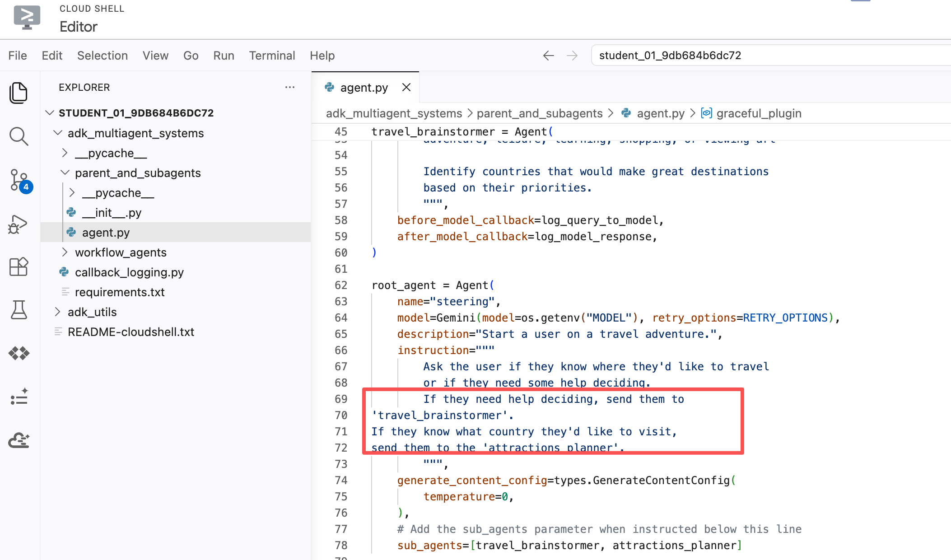951x560 pixels.
Task: Expand the workflow_agents folder
Action: 65,252
